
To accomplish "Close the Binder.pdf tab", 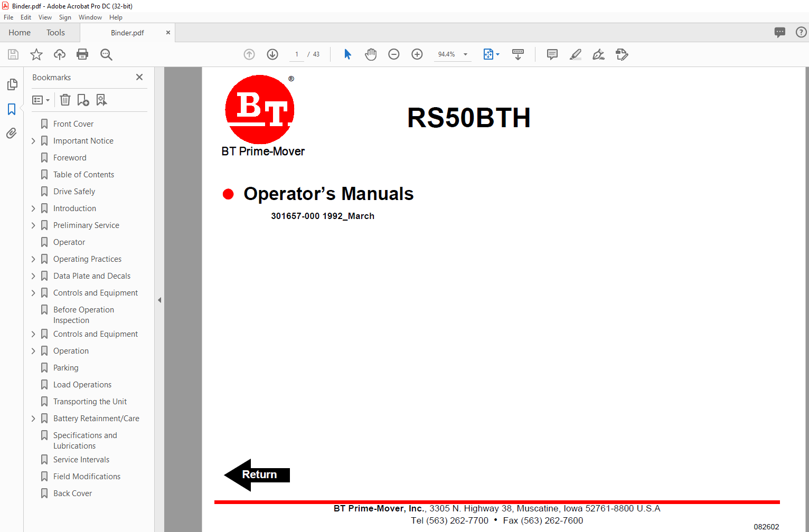I will pyautogui.click(x=168, y=33).
